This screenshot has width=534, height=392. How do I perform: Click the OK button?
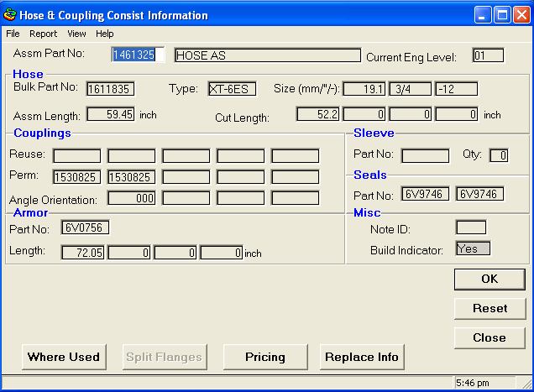[x=489, y=279]
